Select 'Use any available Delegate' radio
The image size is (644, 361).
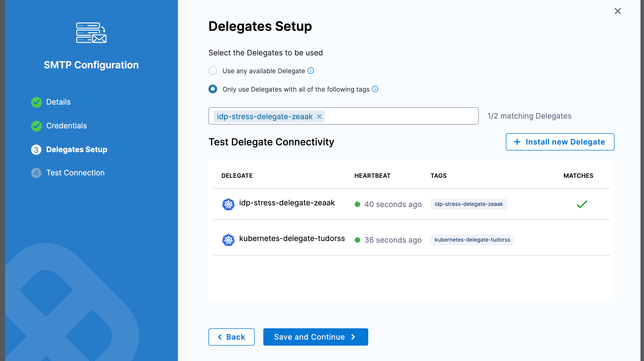(213, 71)
